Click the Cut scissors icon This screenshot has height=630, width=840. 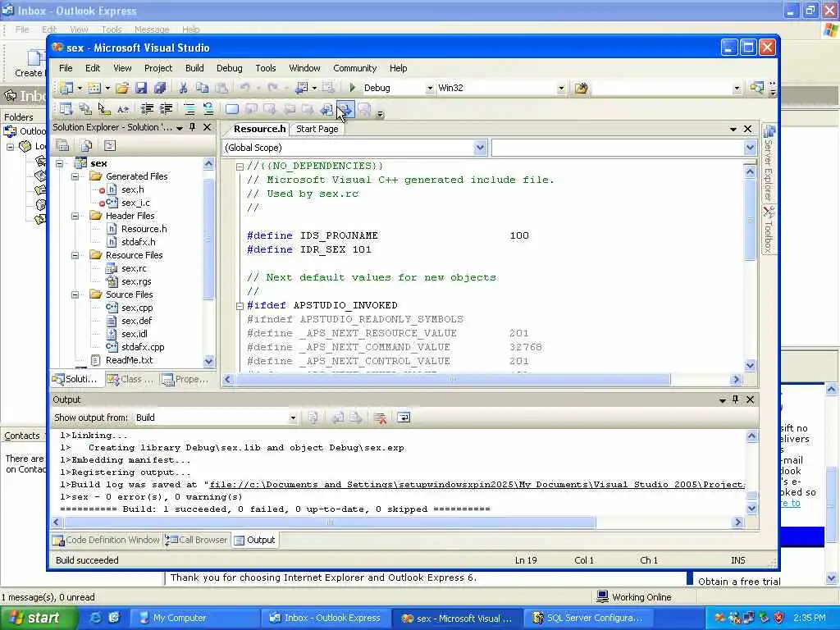[183, 88]
